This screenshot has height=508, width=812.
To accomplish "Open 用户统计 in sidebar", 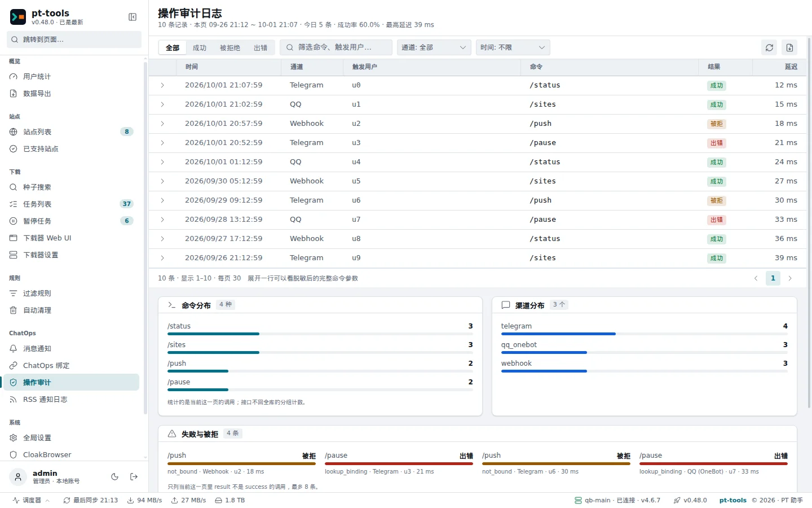I will tap(72, 76).
